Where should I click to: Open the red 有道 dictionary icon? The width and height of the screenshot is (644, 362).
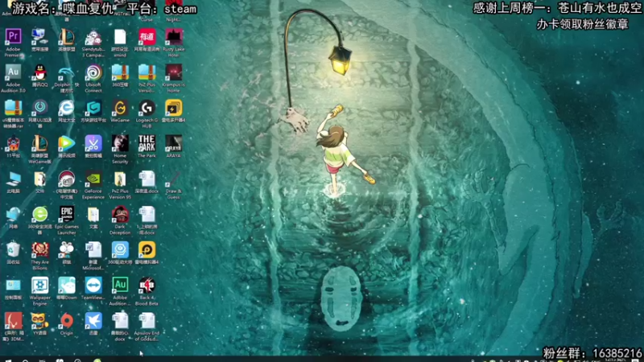pos(147,37)
